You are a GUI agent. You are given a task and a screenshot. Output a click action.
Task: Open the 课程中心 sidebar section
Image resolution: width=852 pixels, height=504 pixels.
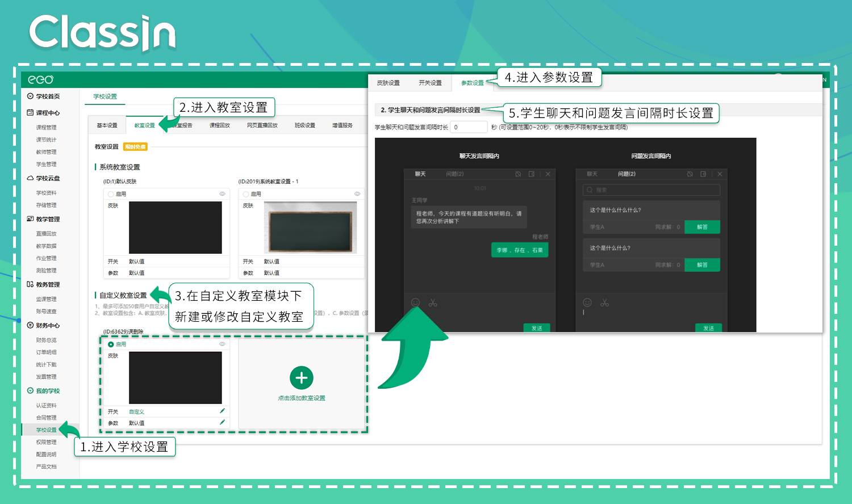click(43, 113)
